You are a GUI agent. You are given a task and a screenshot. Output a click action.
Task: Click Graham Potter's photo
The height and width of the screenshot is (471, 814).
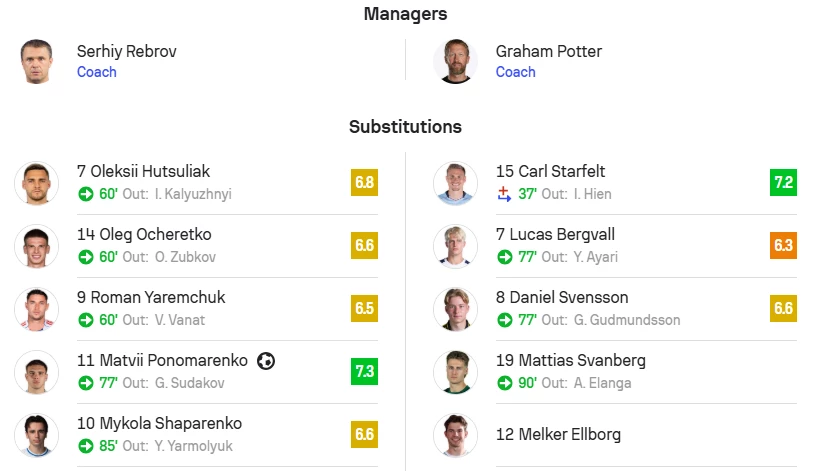(x=455, y=61)
